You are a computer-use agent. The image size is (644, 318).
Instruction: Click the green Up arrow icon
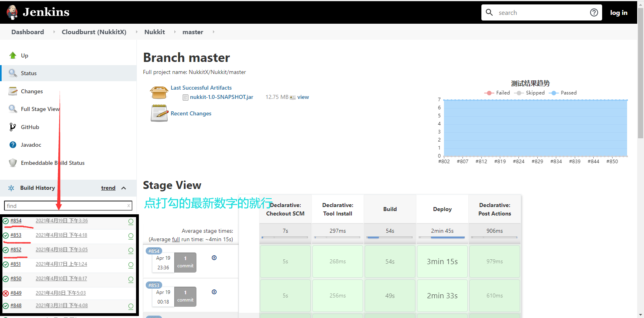pyautogui.click(x=13, y=55)
